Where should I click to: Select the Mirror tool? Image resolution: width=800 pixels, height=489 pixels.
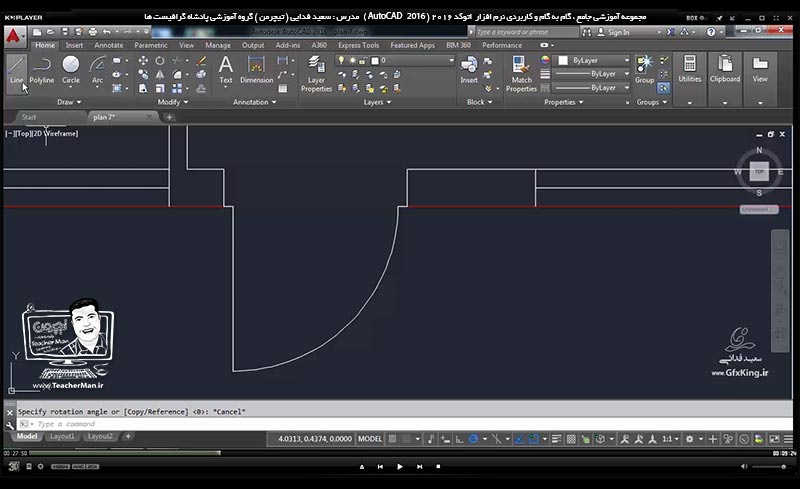160,75
